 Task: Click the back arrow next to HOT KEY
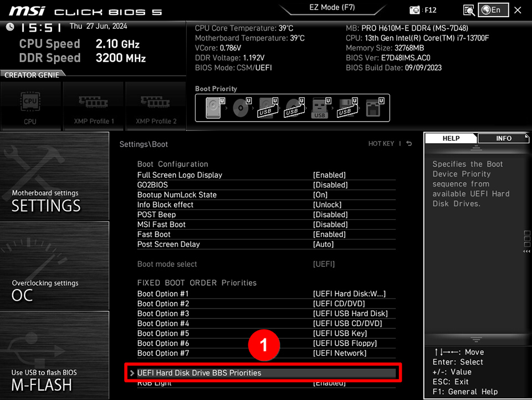409,144
